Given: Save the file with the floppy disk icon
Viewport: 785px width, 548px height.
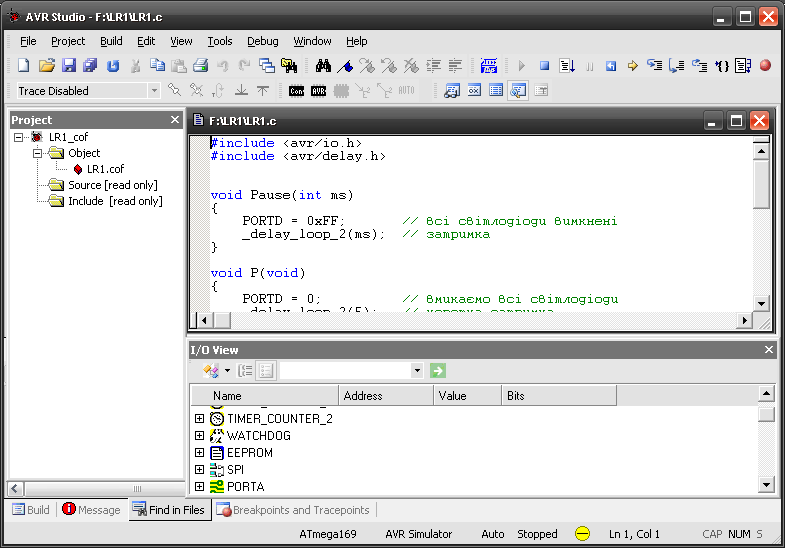Looking at the screenshot, I should [x=69, y=66].
